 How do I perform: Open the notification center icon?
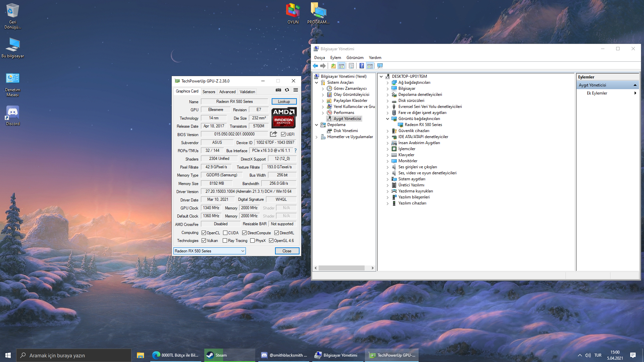click(x=633, y=355)
